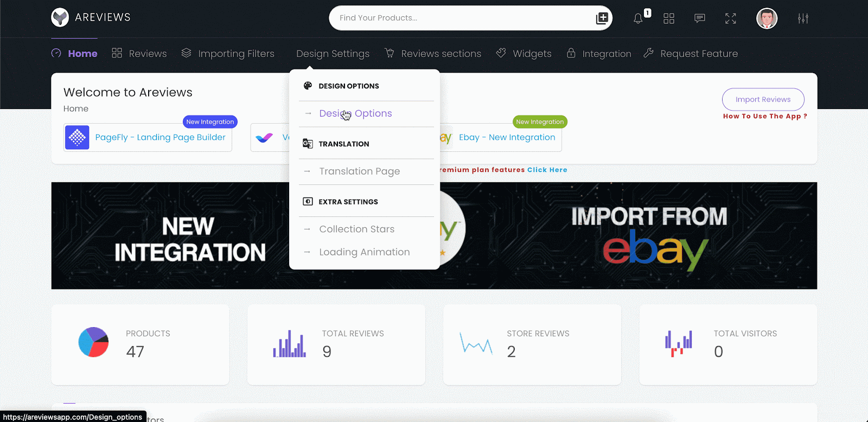Screen dimensions: 868x422
Task: Open the How To Use The App link
Action: (765, 116)
